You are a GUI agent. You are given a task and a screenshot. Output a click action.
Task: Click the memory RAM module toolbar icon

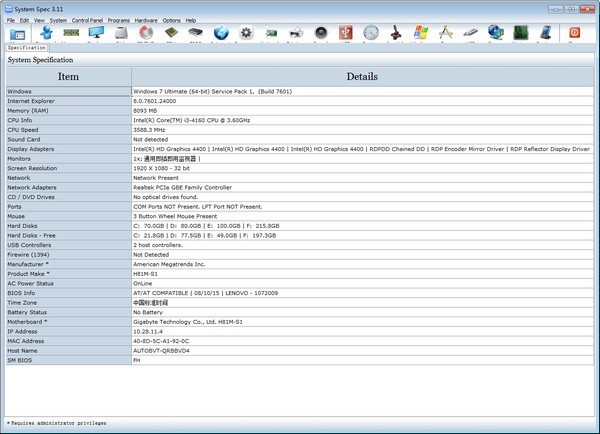pyautogui.click(x=71, y=33)
